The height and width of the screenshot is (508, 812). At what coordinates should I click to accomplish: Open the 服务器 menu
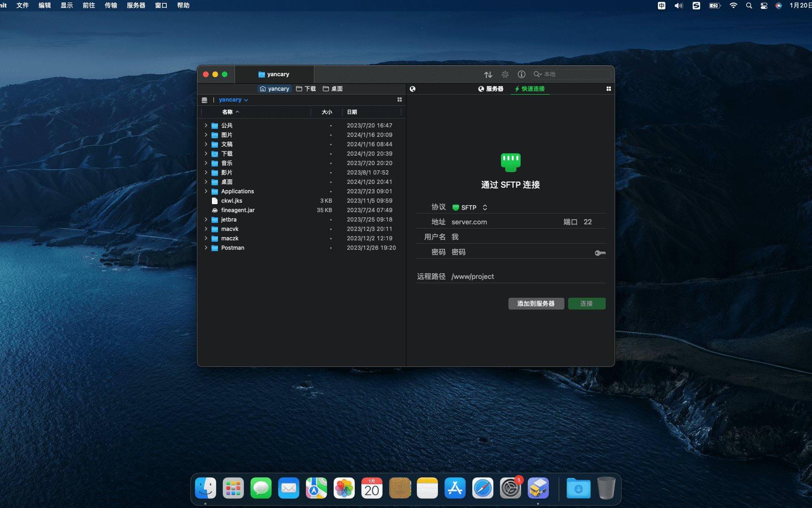(x=136, y=6)
